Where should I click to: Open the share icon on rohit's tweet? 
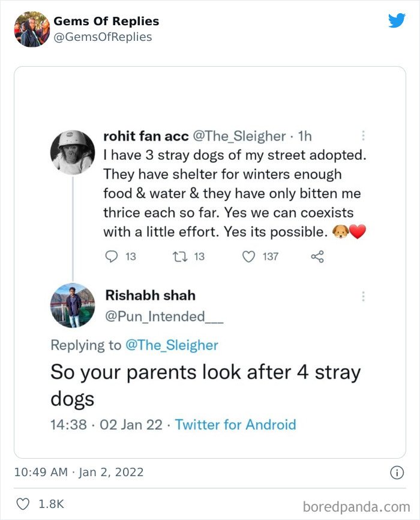(x=317, y=256)
